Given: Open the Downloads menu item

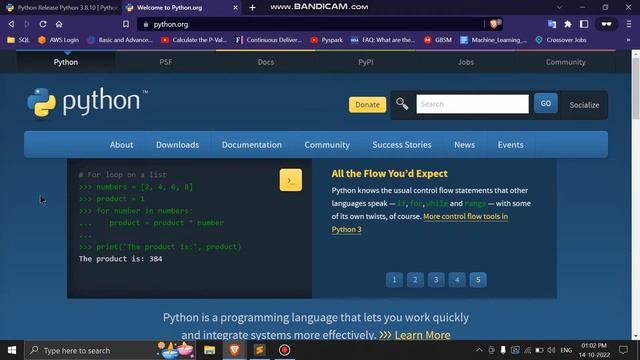Looking at the screenshot, I should pyautogui.click(x=178, y=145).
